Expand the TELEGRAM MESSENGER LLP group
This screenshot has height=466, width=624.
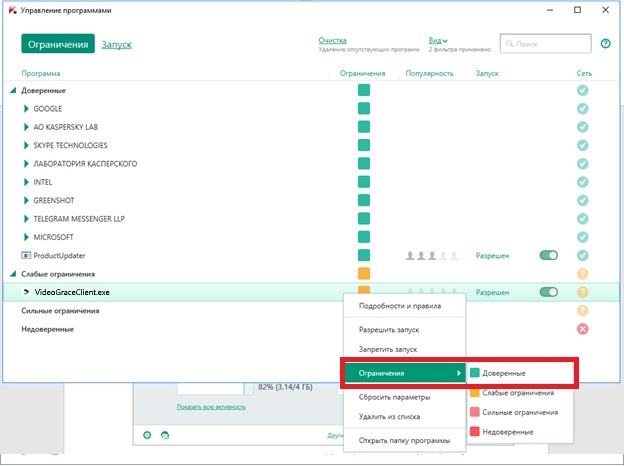click(x=26, y=218)
